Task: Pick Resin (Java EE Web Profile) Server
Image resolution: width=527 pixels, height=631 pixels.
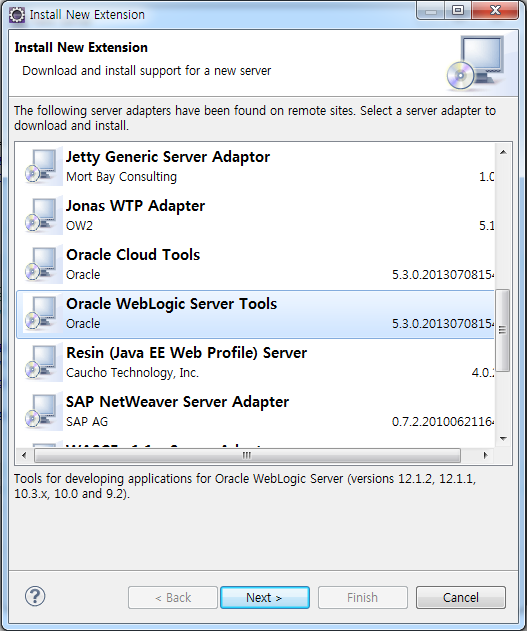Action: [255, 363]
